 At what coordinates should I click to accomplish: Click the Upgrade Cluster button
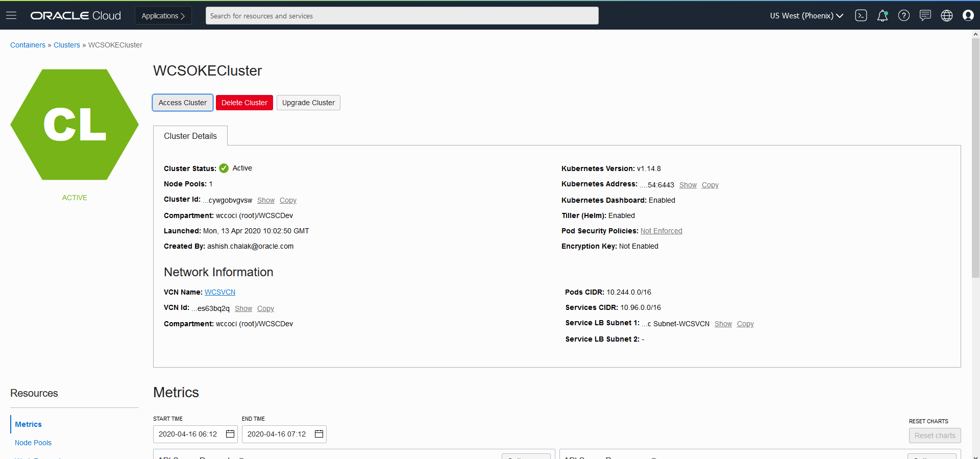pyautogui.click(x=308, y=103)
